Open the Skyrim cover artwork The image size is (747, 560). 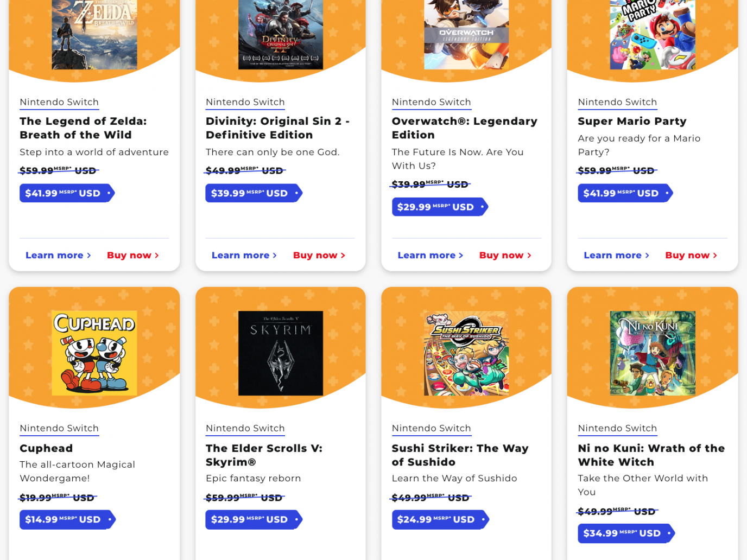tap(281, 353)
